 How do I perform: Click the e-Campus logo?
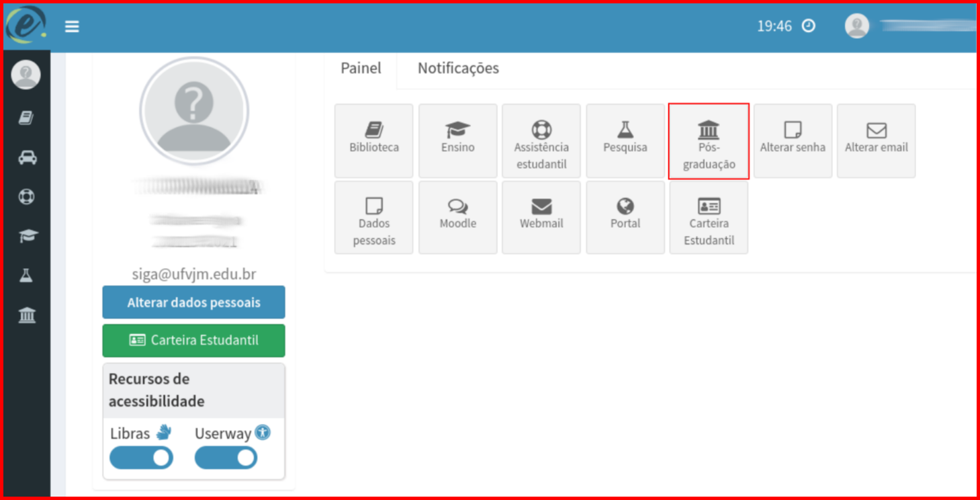[26, 25]
